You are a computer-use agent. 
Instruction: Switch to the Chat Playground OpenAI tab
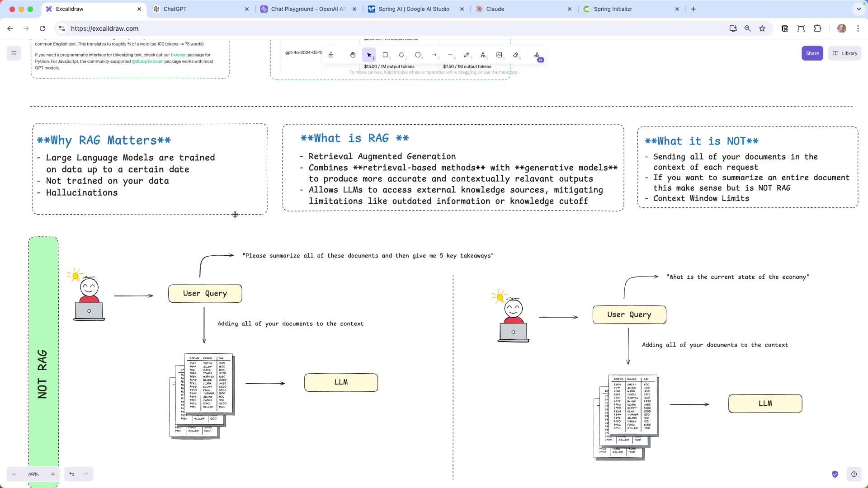[x=307, y=9]
